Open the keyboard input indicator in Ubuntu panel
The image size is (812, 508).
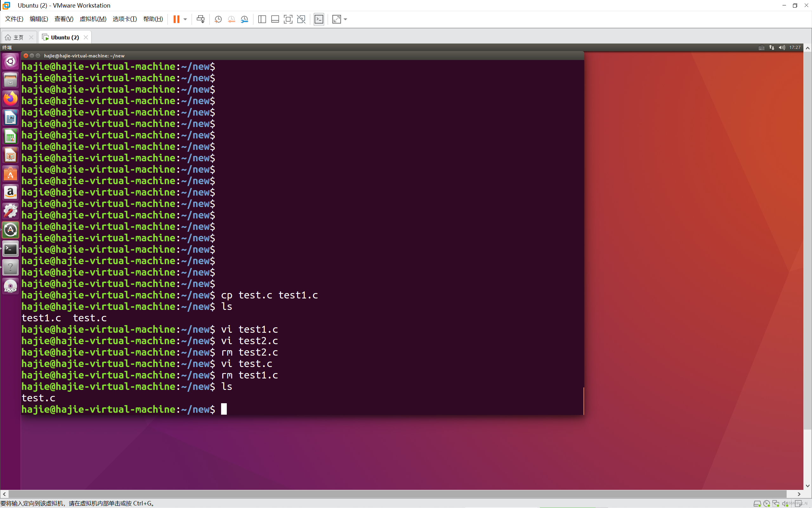point(761,47)
